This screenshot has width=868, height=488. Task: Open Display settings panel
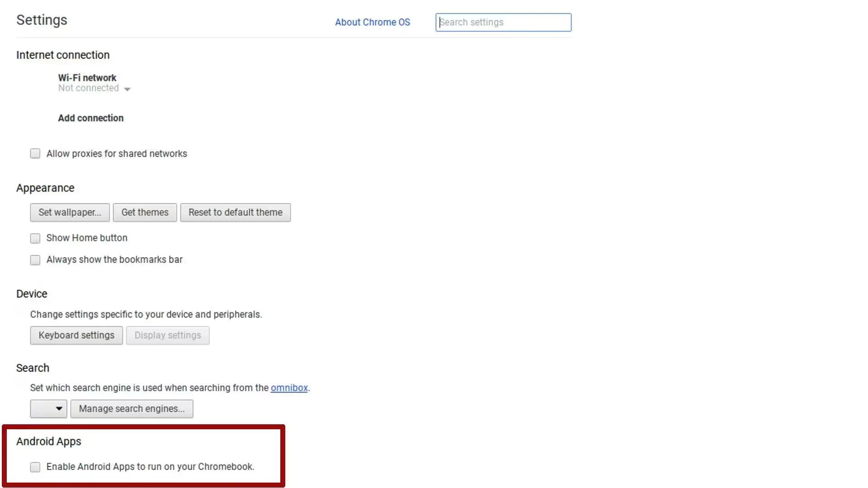pos(167,335)
